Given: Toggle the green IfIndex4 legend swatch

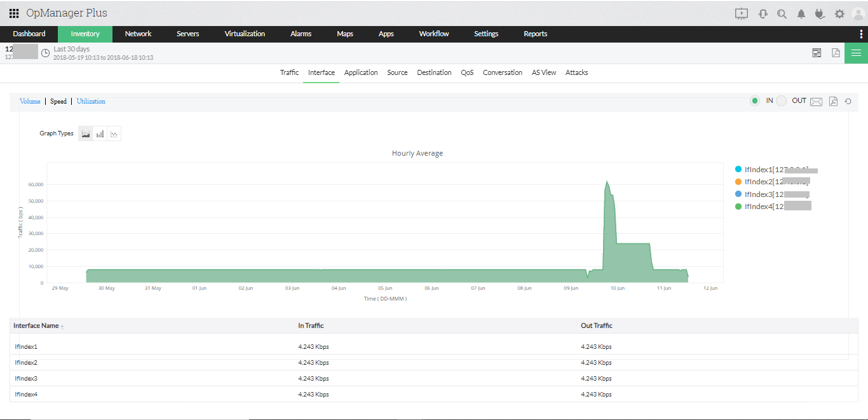Looking at the screenshot, I should pos(737,206).
